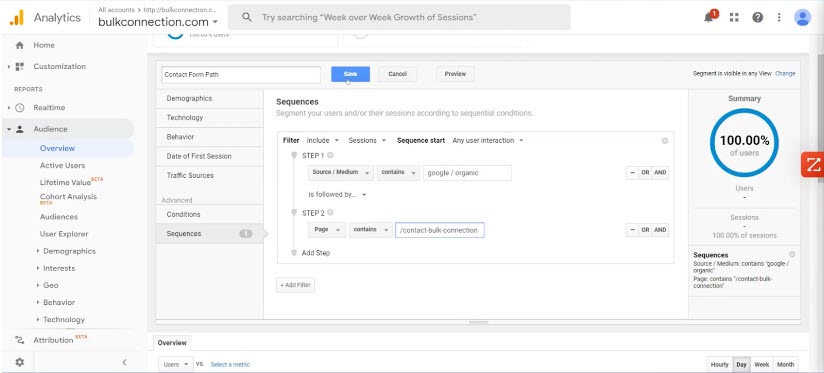Open the STEP 2 contains dropdown
The width and height of the screenshot is (824, 373).
pos(370,230)
